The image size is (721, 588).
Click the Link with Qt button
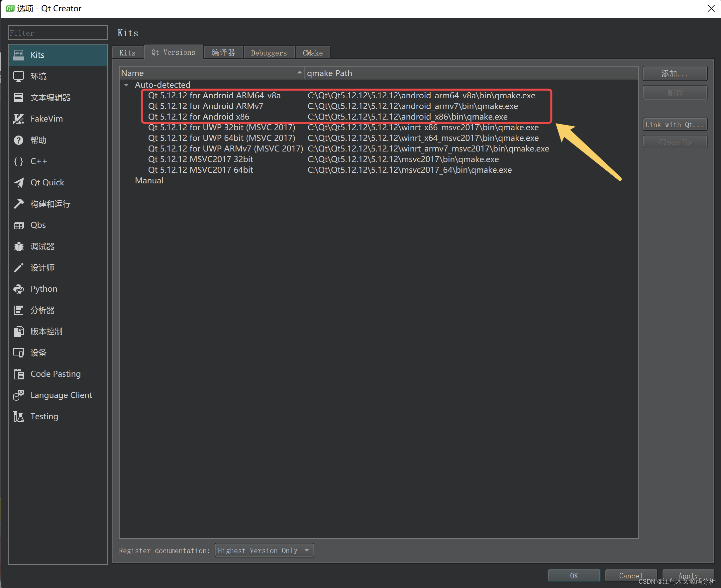point(674,125)
